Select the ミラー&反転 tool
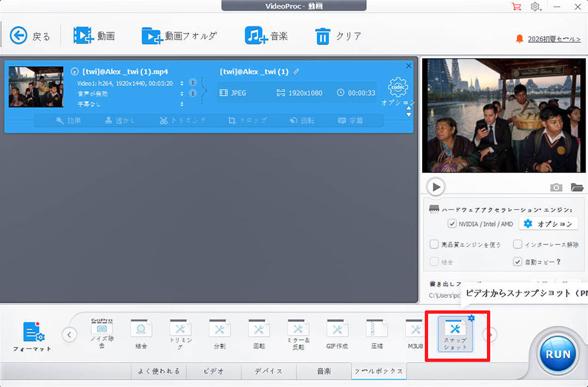This screenshot has height=387, width=588. (298, 334)
